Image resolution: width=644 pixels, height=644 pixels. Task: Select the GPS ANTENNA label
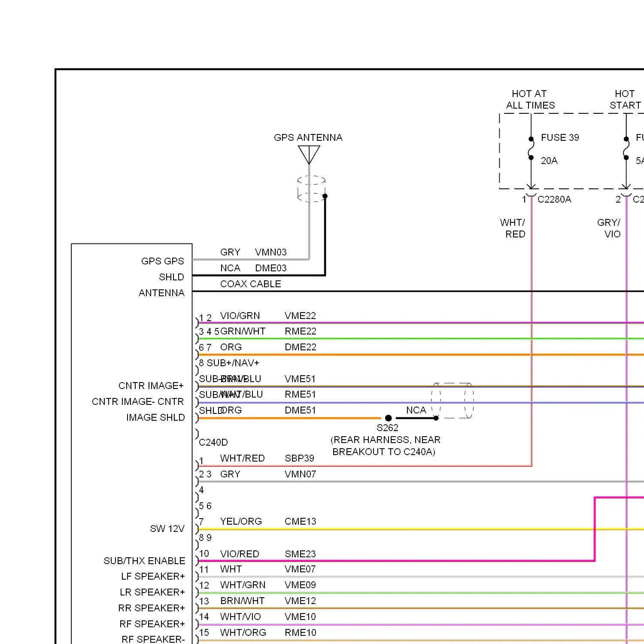[x=308, y=137]
